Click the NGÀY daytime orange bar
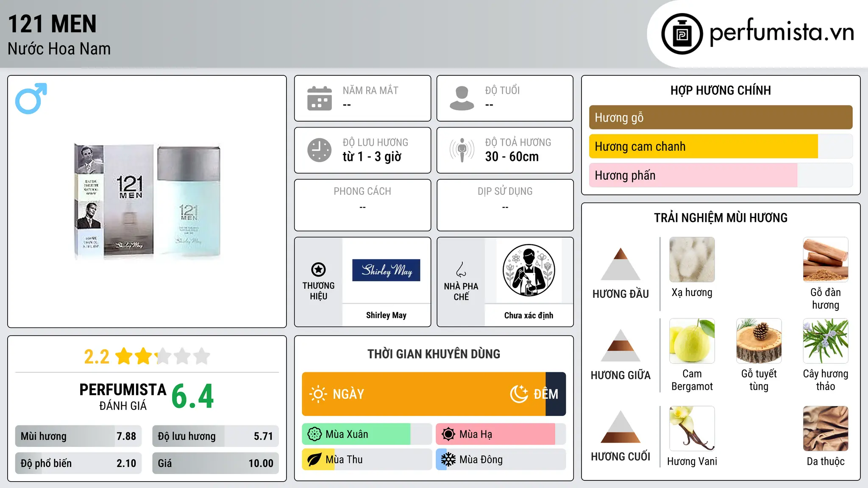The height and width of the screenshot is (488, 868). pos(424,394)
